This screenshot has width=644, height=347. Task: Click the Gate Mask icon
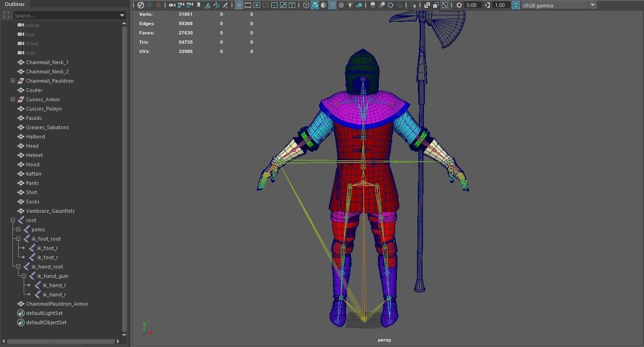(266, 5)
